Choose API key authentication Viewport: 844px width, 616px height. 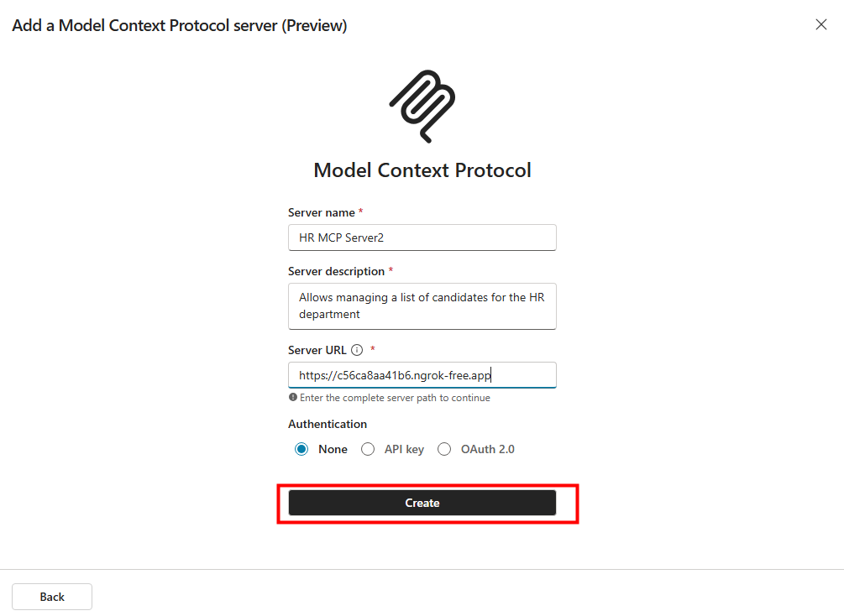point(368,449)
